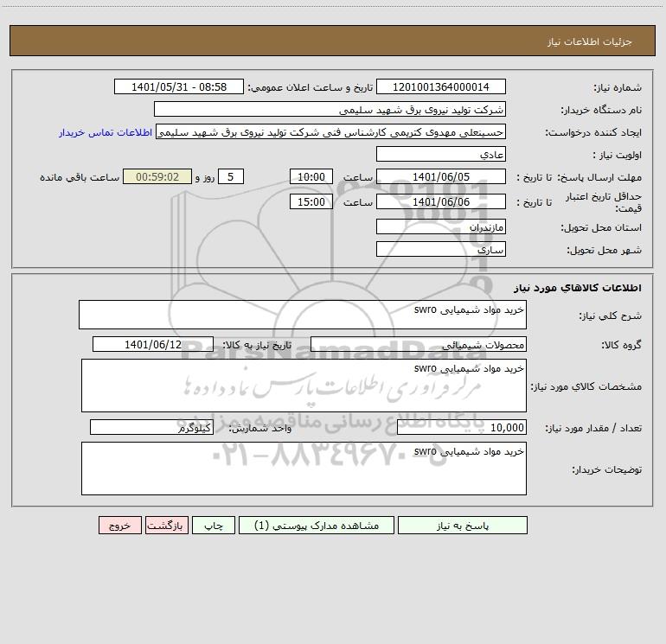Click the price validity time 15:00
This screenshot has height=644, width=666.
coord(311,201)
